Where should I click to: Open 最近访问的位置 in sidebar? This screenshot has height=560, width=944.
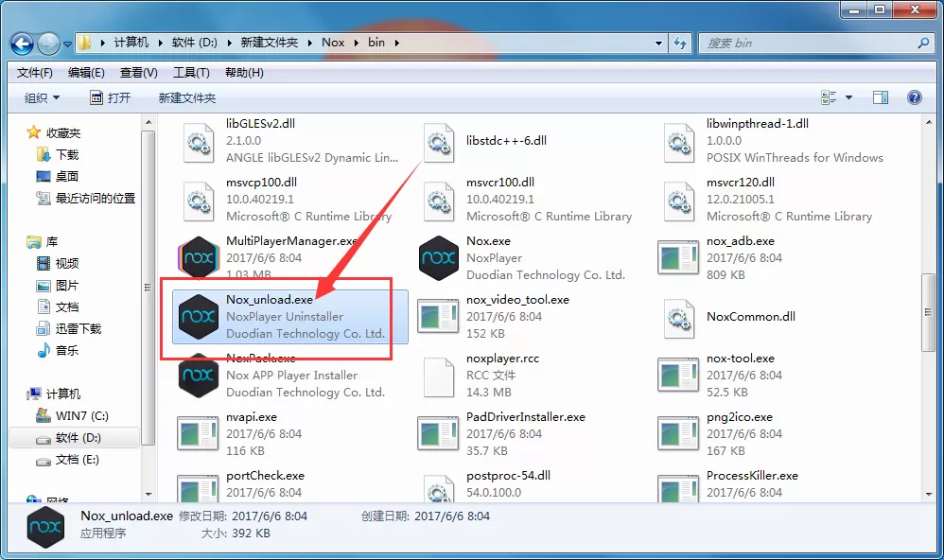[96, 198]
